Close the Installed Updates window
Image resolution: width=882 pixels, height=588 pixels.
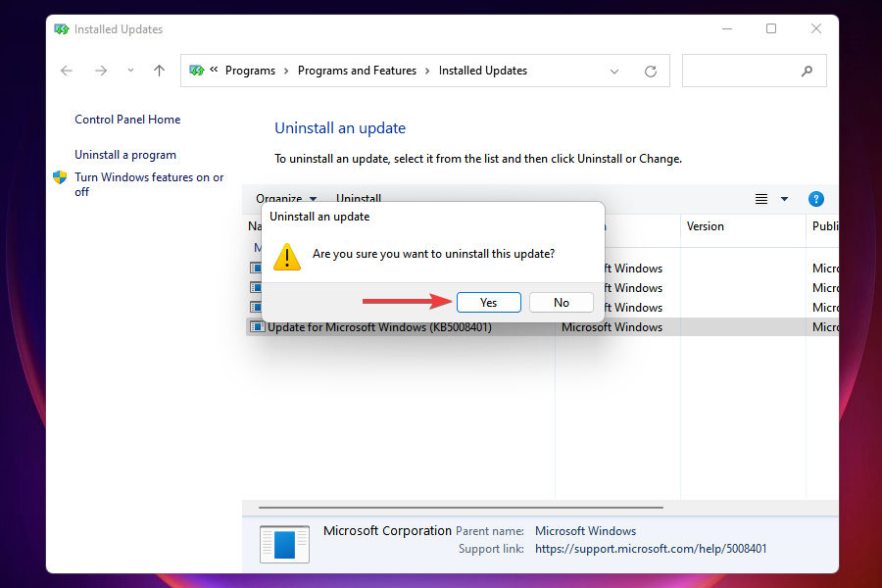pos(816,28)
